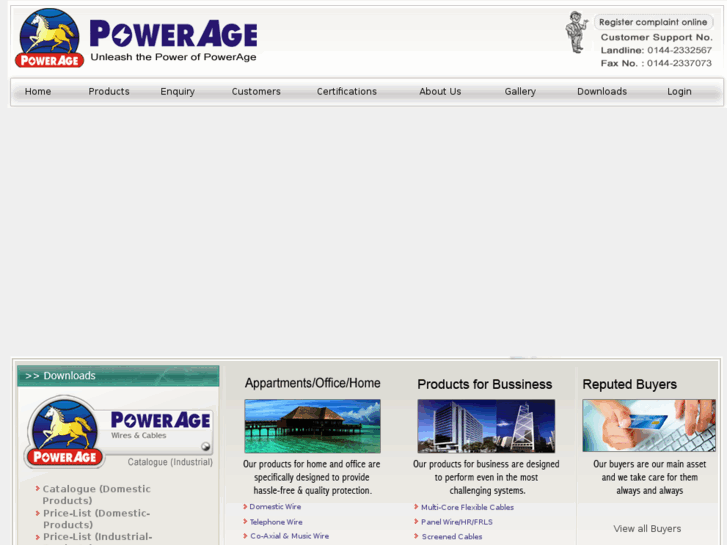The width and height of the screenshot is (727, 545).
Task: Open the Co-Axial & Music Wire link
Action: [x=290, y=536]
